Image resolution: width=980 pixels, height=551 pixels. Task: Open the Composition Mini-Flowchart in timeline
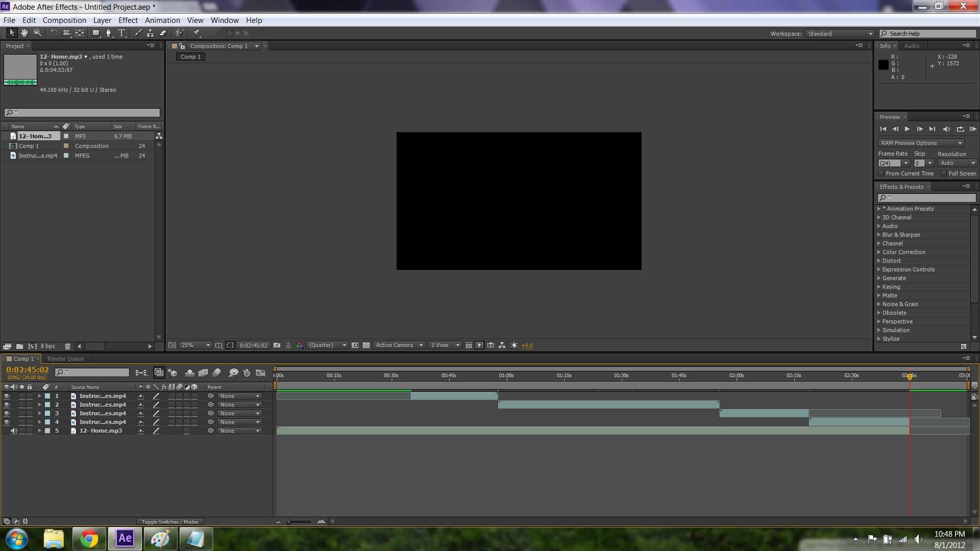[141, 373]
